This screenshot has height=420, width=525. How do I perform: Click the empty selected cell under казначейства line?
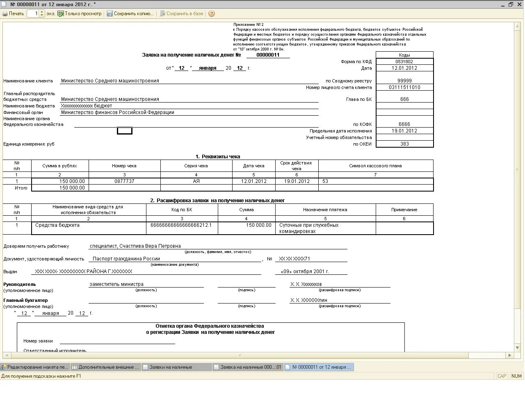(125, 131)
